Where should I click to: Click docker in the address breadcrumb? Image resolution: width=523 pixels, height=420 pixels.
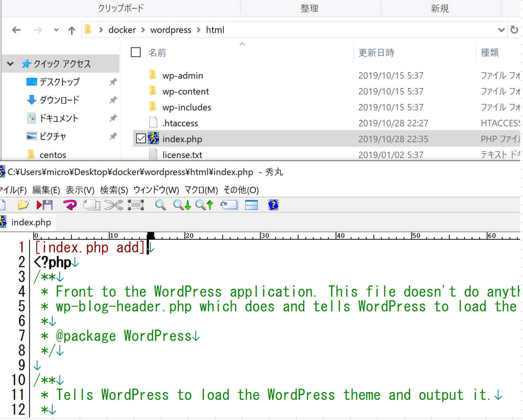(122, 30)
